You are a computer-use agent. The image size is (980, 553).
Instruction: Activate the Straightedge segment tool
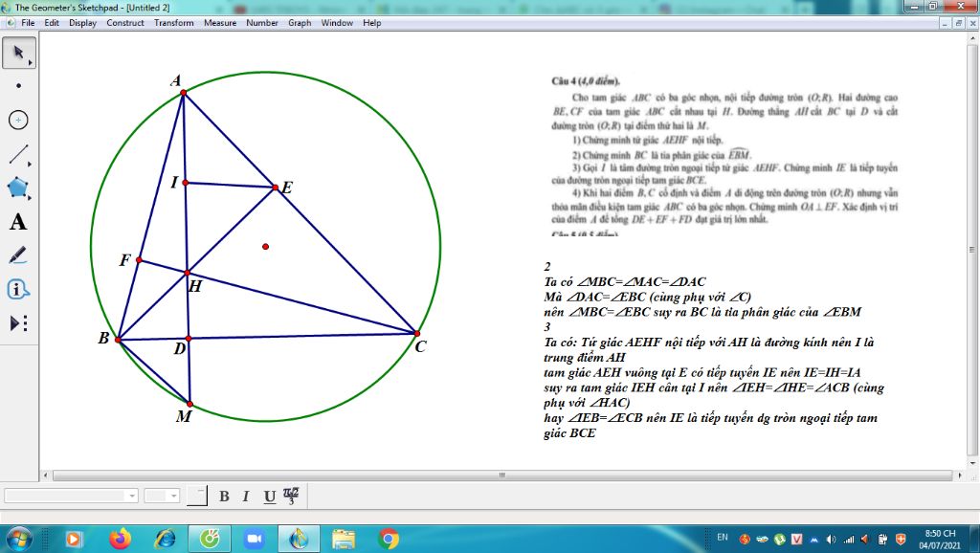pos(19,154)
